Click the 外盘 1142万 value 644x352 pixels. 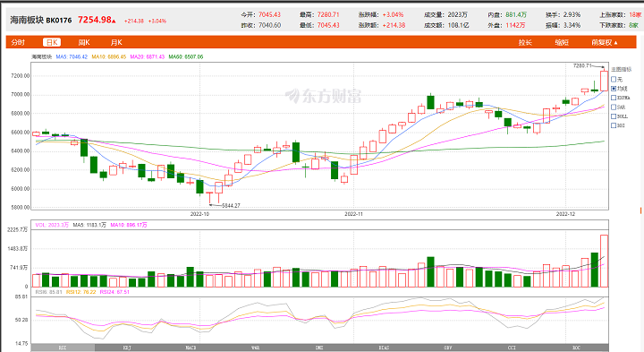(x=515, y=25)
